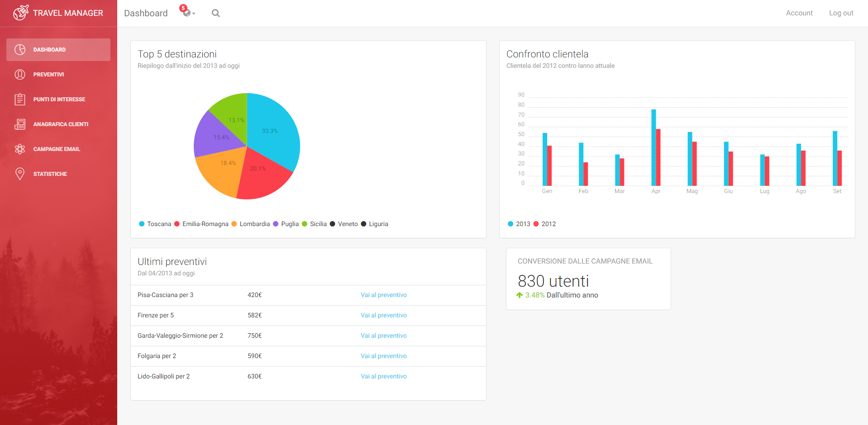Click the Toscana 33.3% pie slice

tap(272, 131)
